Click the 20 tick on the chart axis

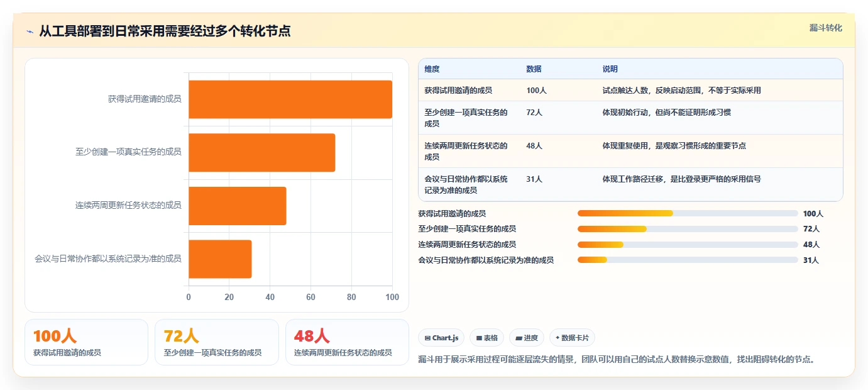coord(229,297)
